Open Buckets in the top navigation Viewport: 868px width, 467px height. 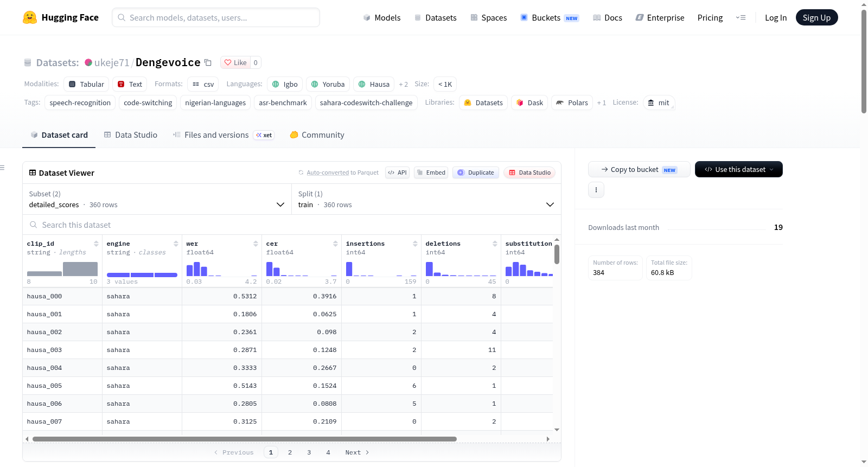(550, 17)
